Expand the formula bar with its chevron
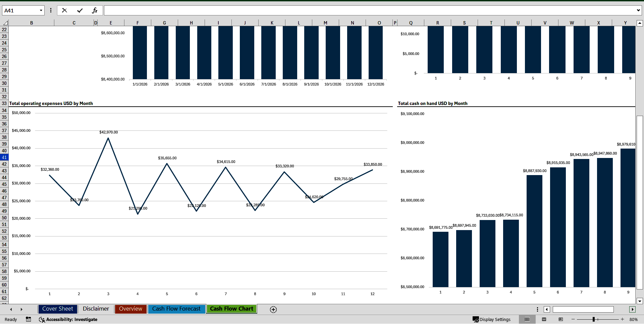The width and height of the screenshot is (644, 324). point(638,10)
